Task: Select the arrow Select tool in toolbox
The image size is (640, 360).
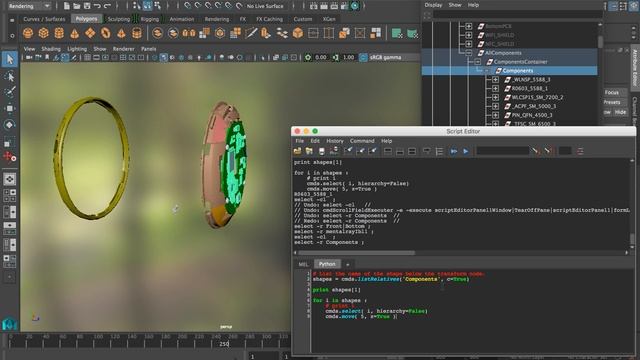Action: (10, 59)
